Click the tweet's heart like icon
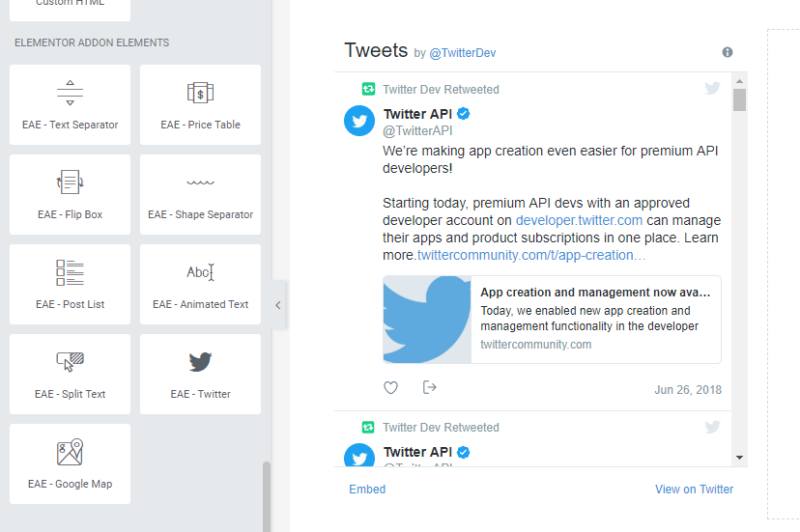The width and height of the screenshot is (800, 532). (x=390, y=387)
